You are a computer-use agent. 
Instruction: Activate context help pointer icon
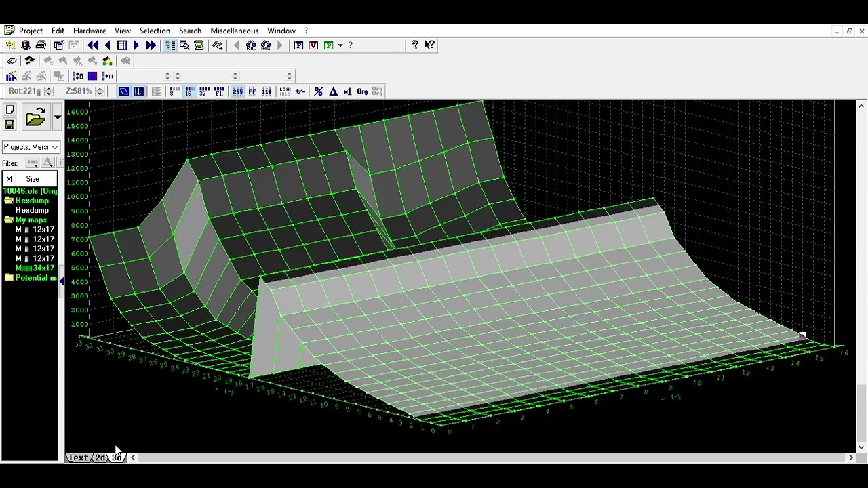(x=429, y=45)
